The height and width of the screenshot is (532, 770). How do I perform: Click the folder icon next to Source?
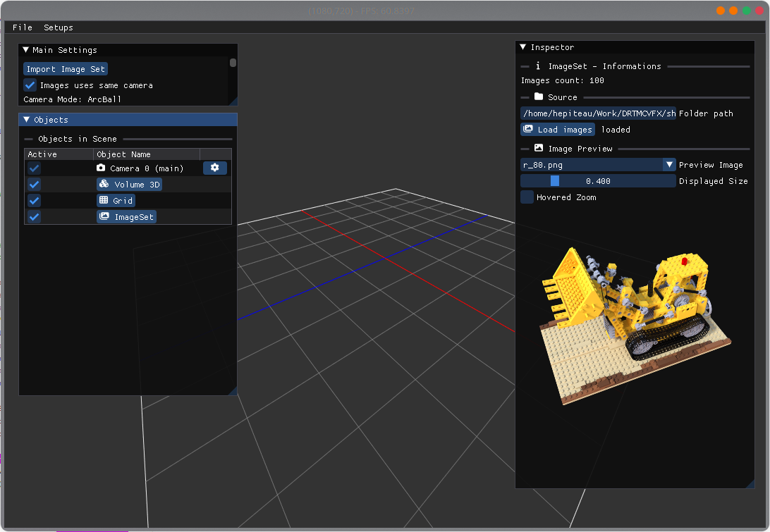coord(539,97)
